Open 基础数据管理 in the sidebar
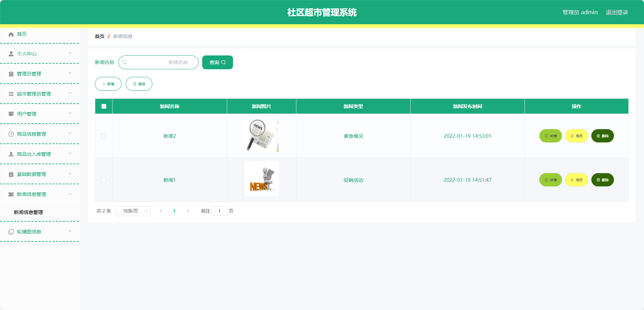644x310 pixels. coord(39,174)
